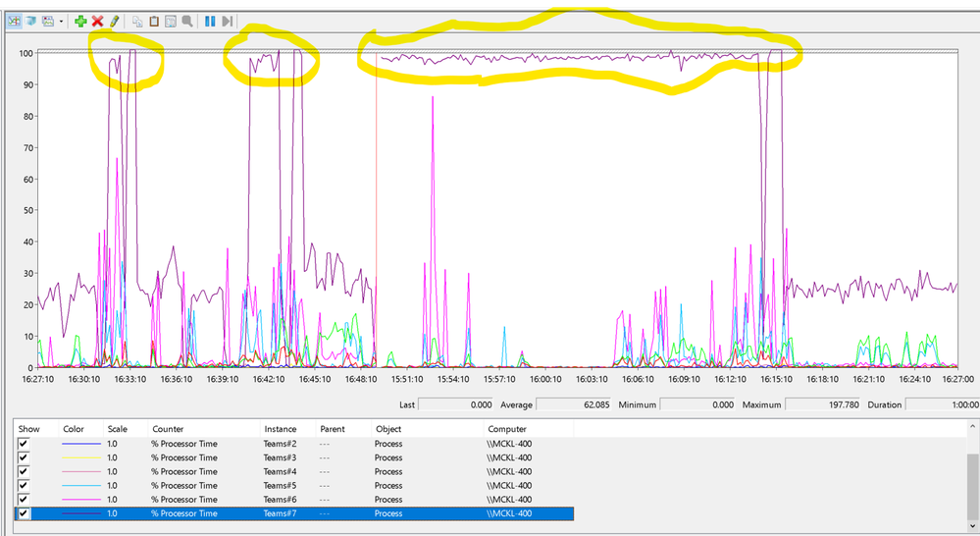Select the Teams#6 instance cell
This screenshot has width=980, height=536.
click(280, 499)
